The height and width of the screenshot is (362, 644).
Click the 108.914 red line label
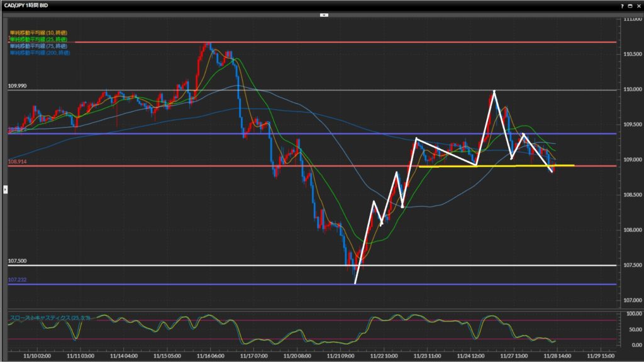click(17, 162)
